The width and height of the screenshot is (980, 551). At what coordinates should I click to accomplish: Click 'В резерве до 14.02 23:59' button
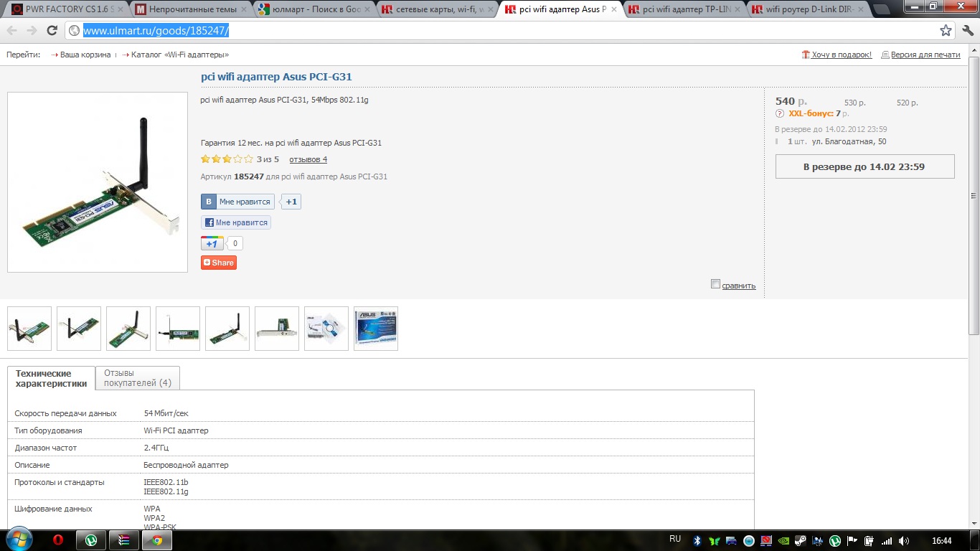864,166
